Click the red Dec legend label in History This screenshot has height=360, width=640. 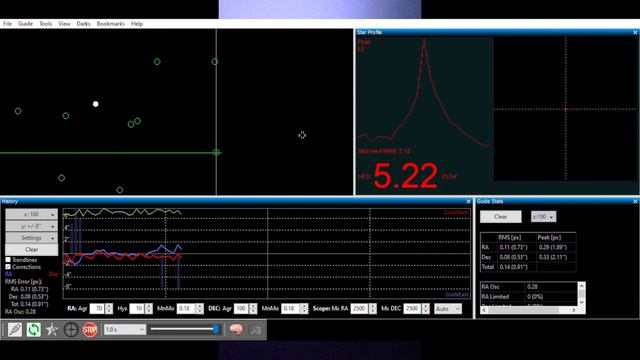point(53,274)
